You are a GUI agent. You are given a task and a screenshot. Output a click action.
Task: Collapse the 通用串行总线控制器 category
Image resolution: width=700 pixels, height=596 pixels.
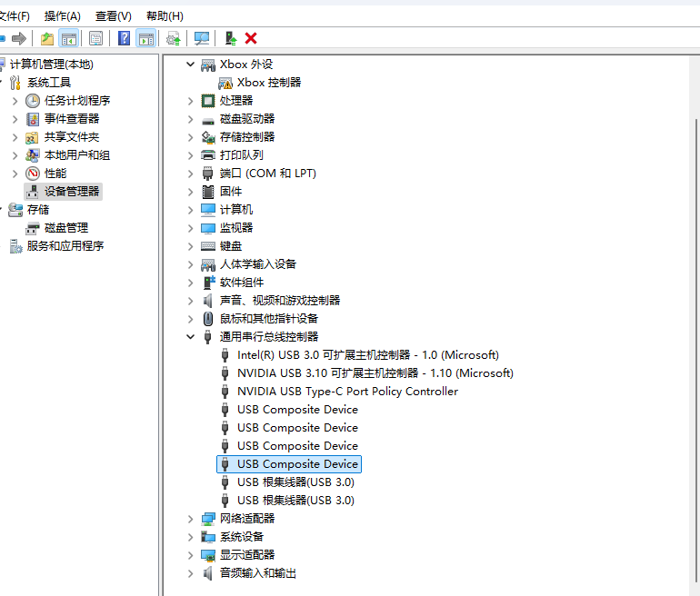point(191,337)
